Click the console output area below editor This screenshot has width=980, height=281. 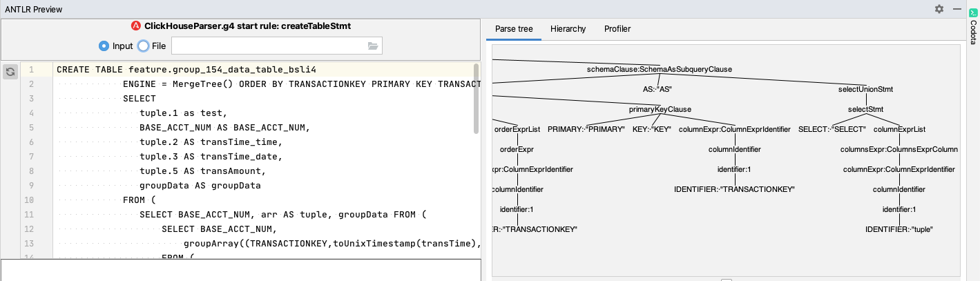pos(241,270)
